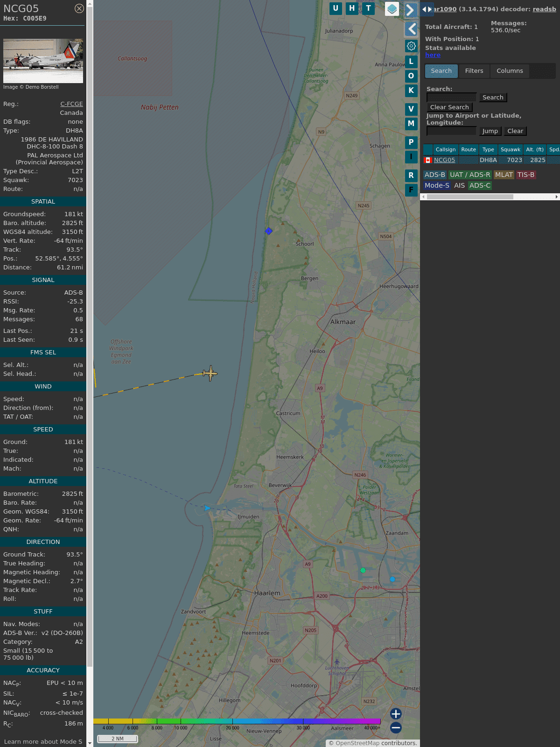Image resolution: width=560 pixels, height=747 pixels.
Task: Switch to the Columns tab
Action: coord(510,71)
